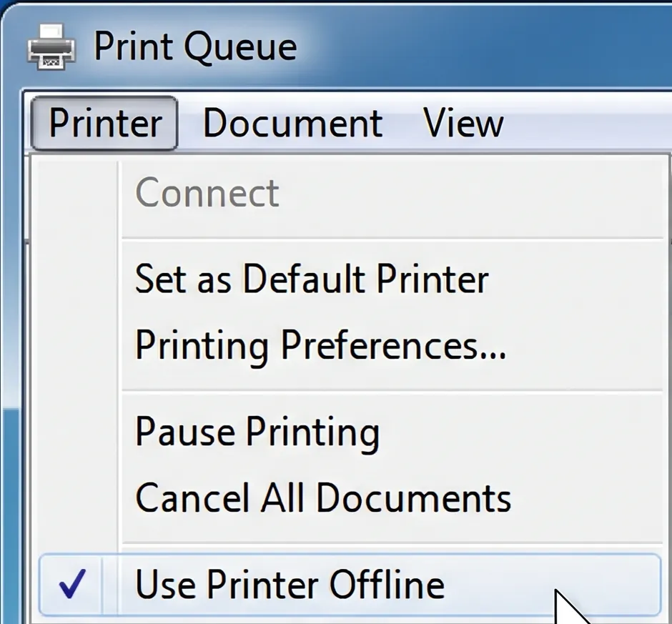Image resolution: width=672 pixels, height=624 pixels.
Task: Uncheck Use Printer Offline
Action: click(x=350, y=585)
